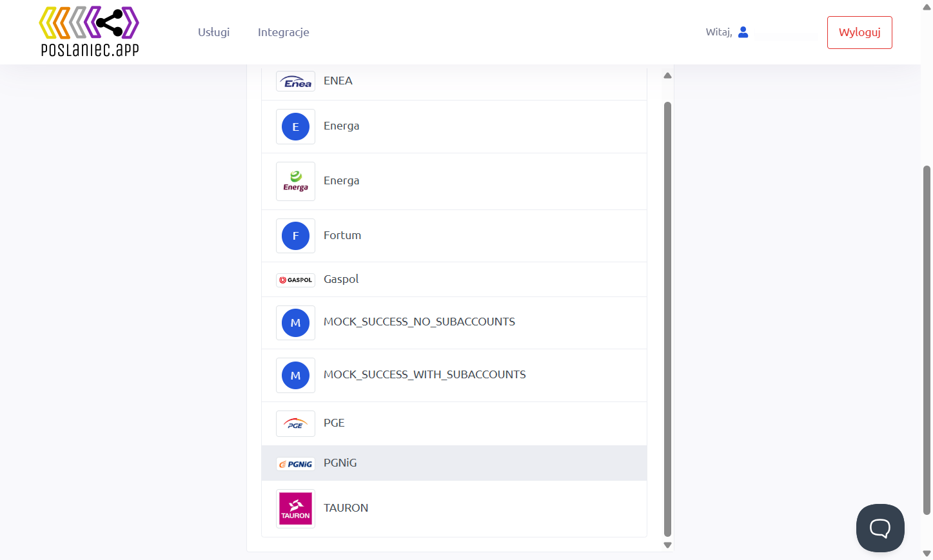Click the user profile icon
This screenshot has height=560, width=933.
743,32
